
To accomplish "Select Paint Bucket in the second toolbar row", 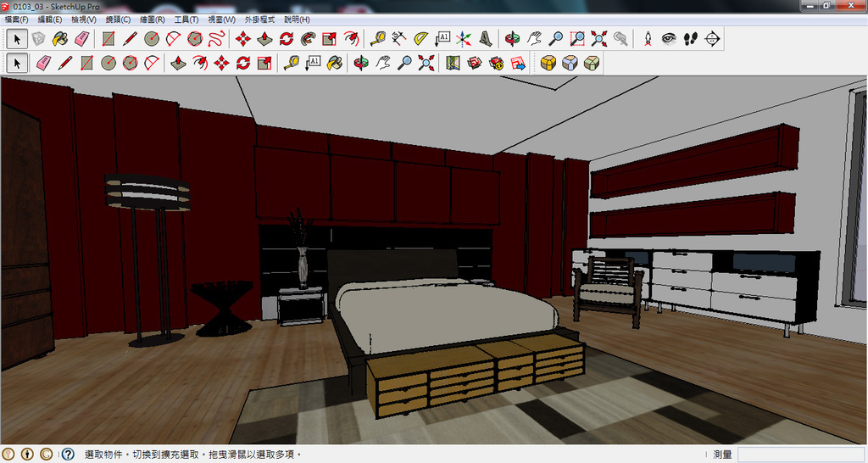I will tap(334, 63).
